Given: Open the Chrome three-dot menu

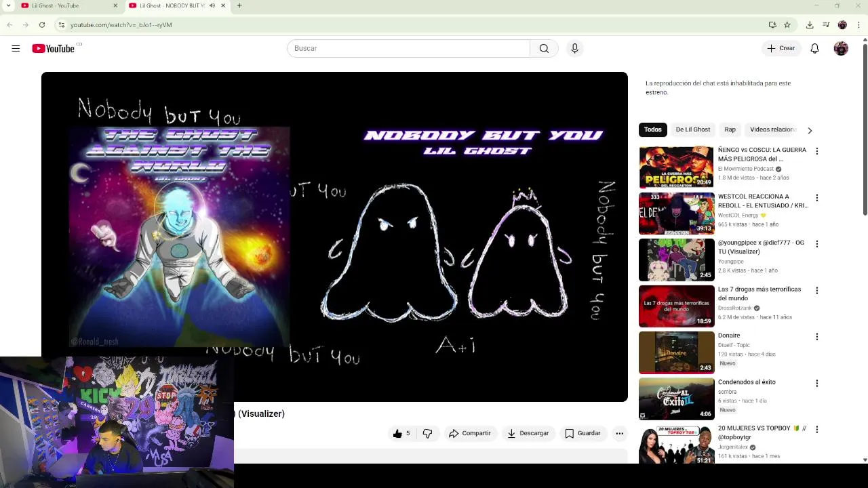Looking at the screenshot, I should [858, 24].
